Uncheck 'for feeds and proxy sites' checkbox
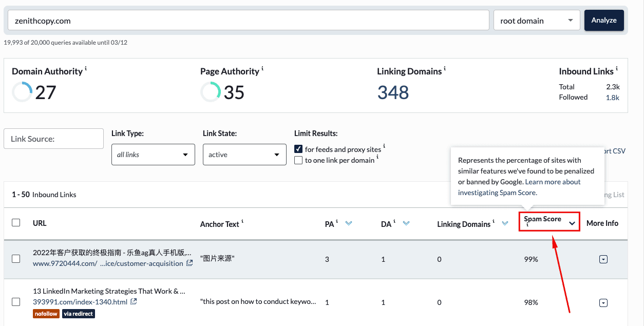The height and width of the screenshot is (326, 644). click(x=298, y=149)
